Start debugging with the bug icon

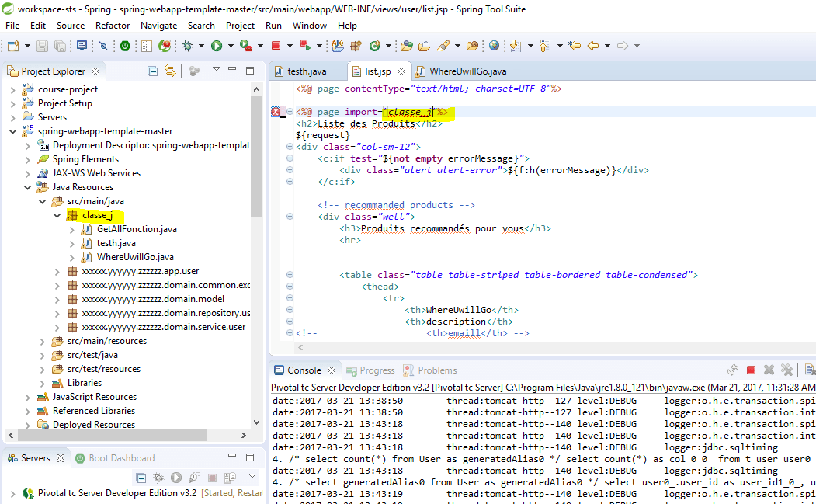187,46
